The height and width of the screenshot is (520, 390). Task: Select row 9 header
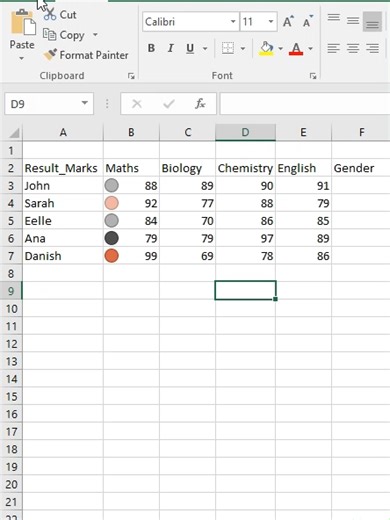(x=11, y=291)
